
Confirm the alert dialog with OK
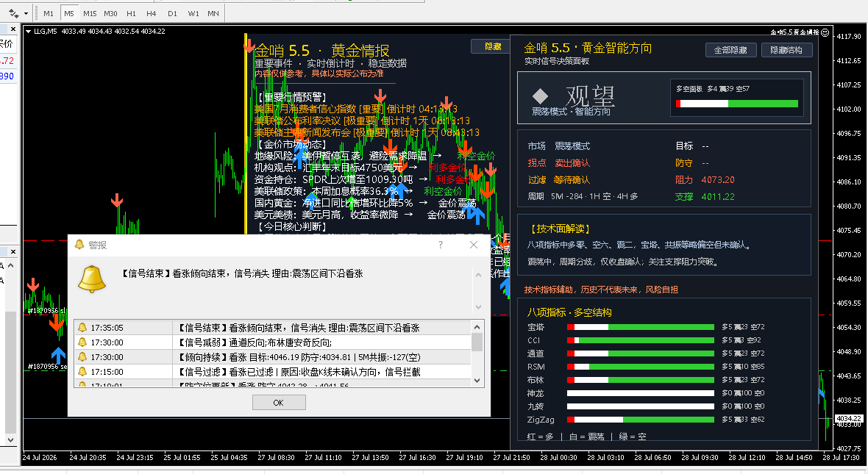point(279,403)
